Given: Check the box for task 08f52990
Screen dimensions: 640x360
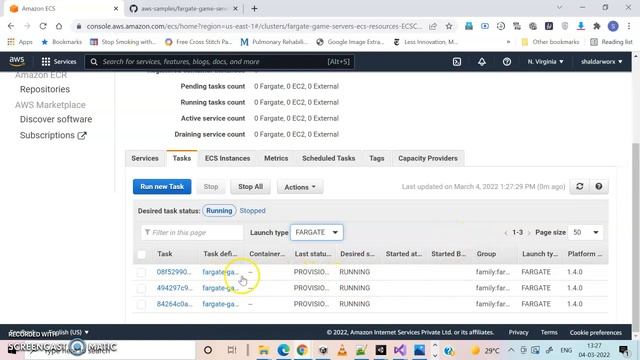Looking at the screenshot, I should click(x=141, y=272).
